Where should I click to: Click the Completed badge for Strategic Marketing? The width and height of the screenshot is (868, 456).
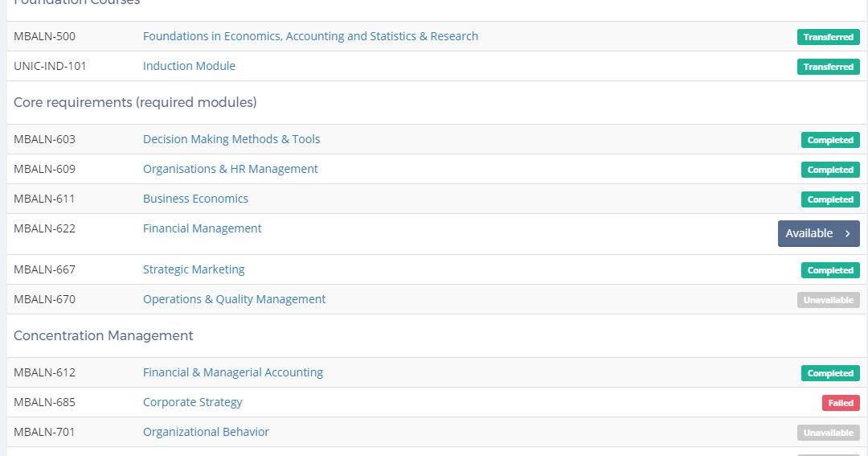tap(830, 270)
